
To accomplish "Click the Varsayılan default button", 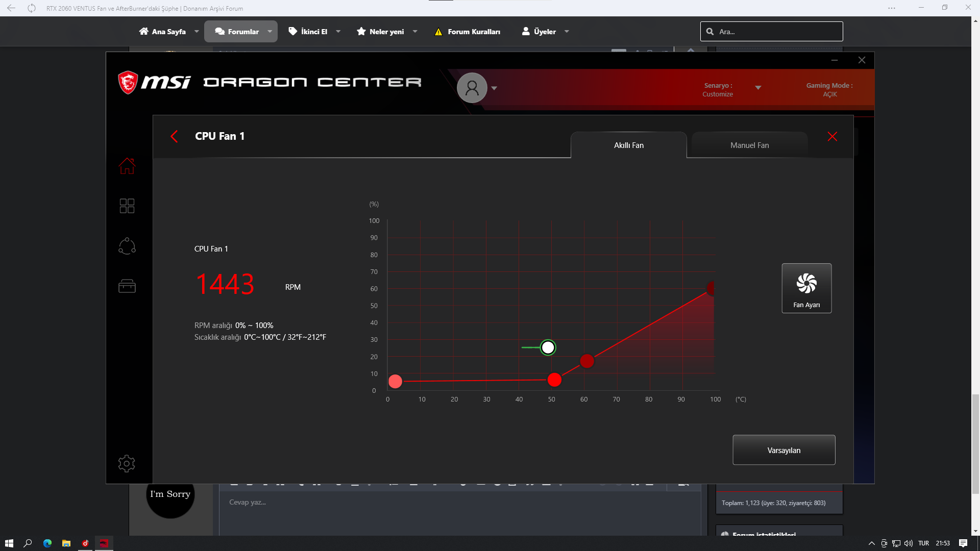I will (x=783, y=450).
